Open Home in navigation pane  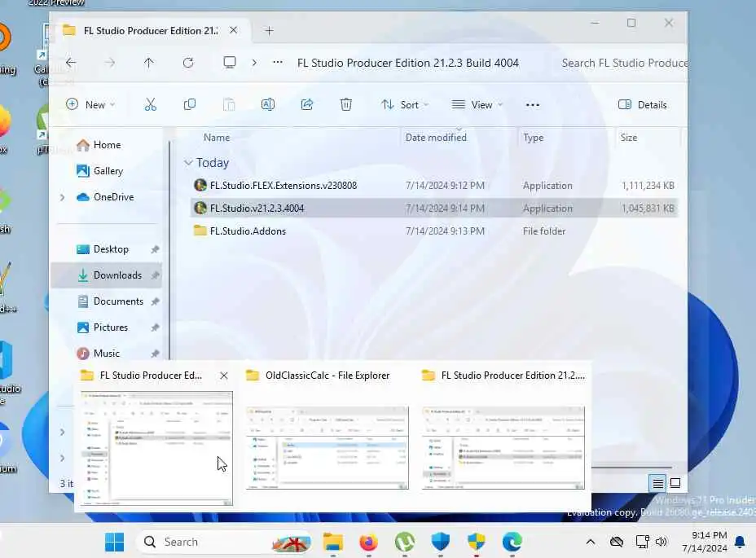pos(107,145)
